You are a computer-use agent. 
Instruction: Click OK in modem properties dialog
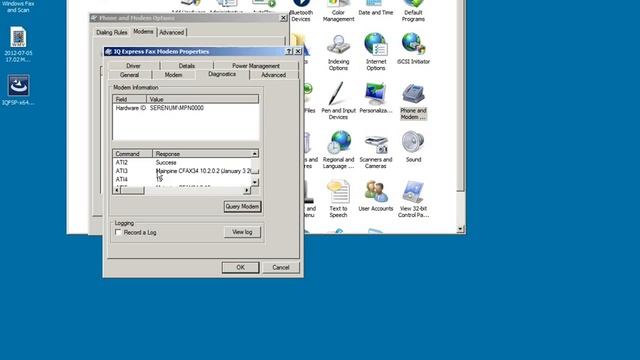240,267
